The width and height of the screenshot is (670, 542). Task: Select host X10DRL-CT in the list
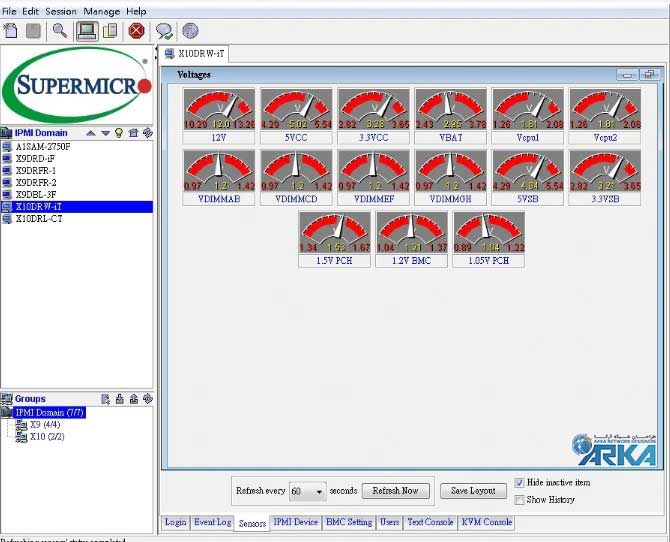click(x=39, y=219)
